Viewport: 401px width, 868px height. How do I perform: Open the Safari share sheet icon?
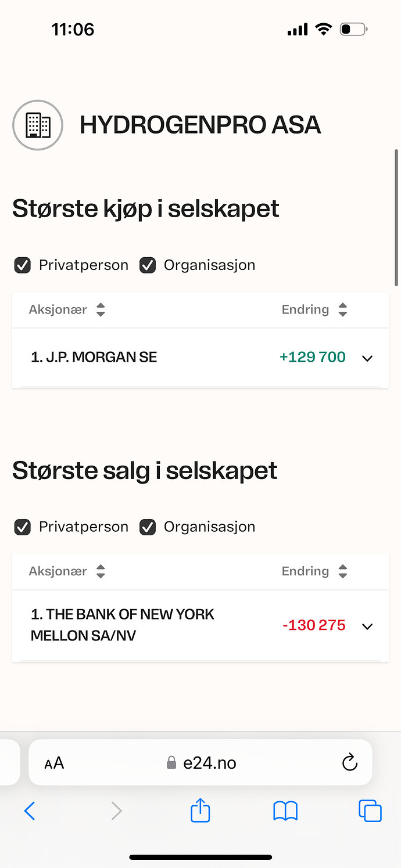pyautogui.click(x=200, y=810)
